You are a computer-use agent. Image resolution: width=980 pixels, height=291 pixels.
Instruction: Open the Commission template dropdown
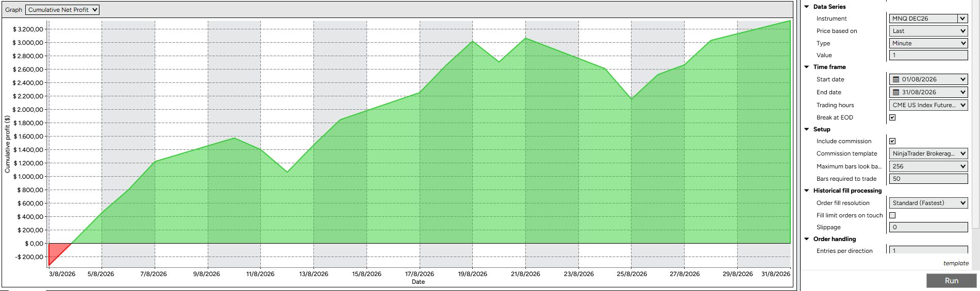pyautogui.click(x=928, y=153)
